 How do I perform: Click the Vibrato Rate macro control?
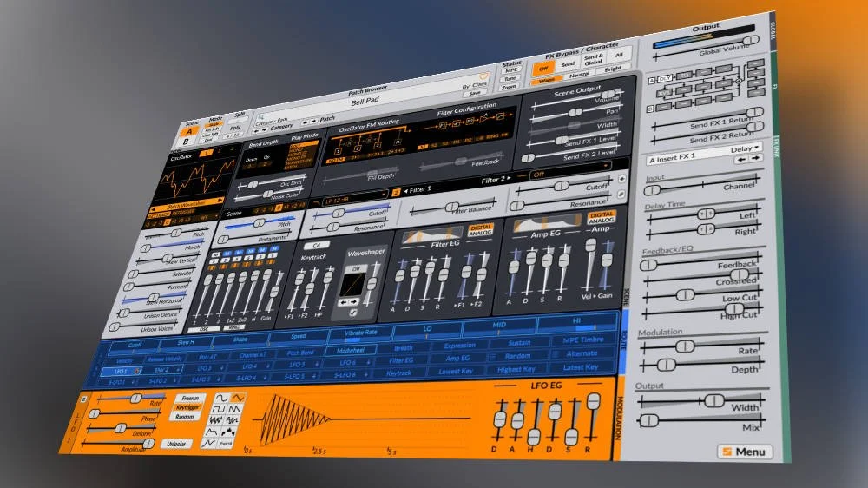pos(361,333)
